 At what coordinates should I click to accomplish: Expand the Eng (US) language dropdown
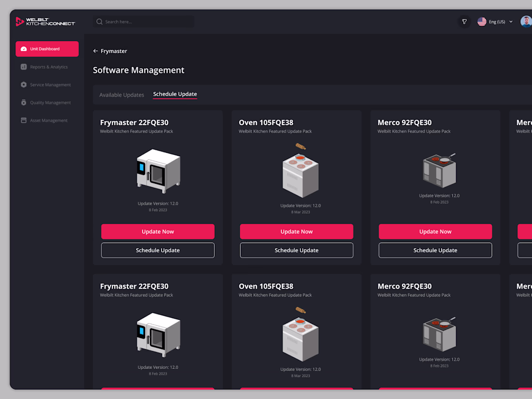point(501,22)
